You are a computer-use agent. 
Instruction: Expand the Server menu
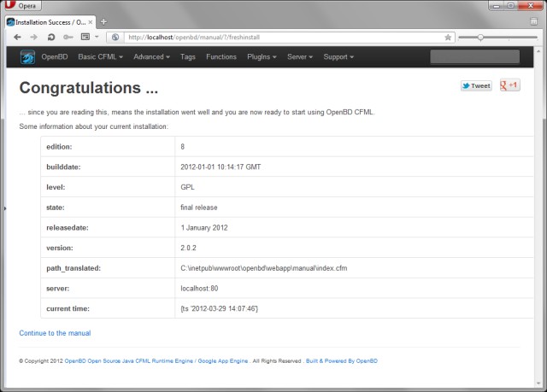point(300,57)
